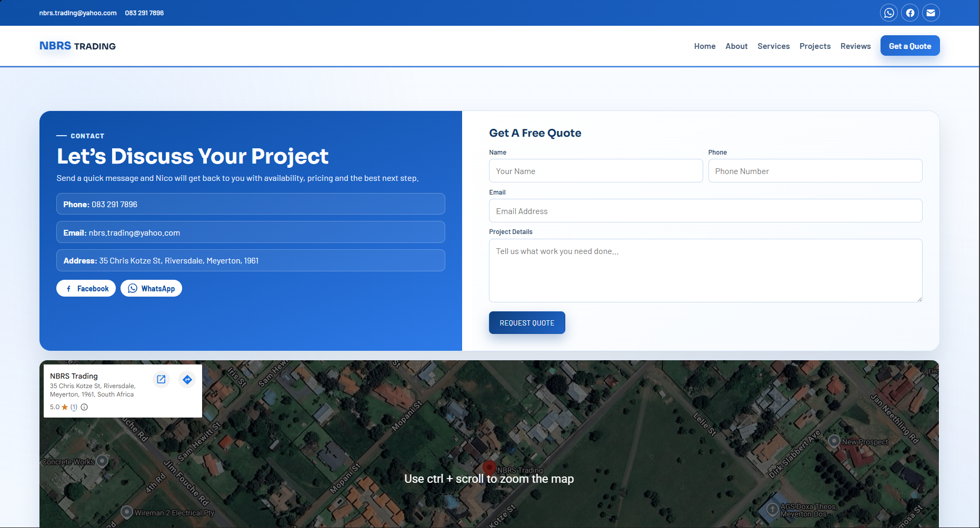Screen dimensions: 980x528
Task: Click the 'Let's Discuss Your Project' heading
Action: pos(193,156)
